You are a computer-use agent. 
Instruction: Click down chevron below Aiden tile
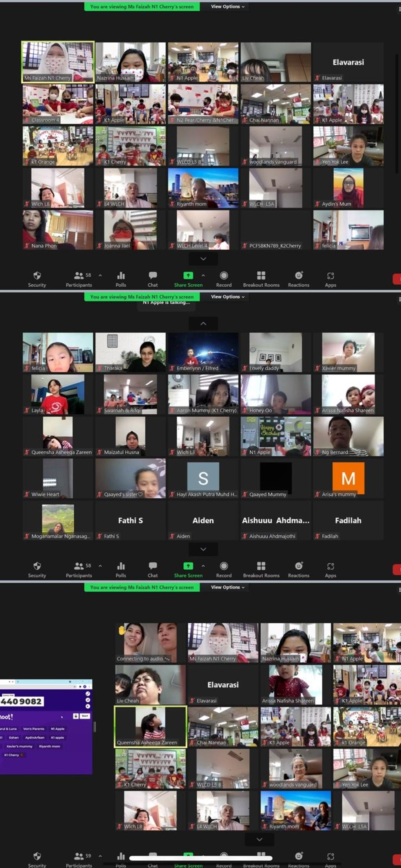coord(203,549)
